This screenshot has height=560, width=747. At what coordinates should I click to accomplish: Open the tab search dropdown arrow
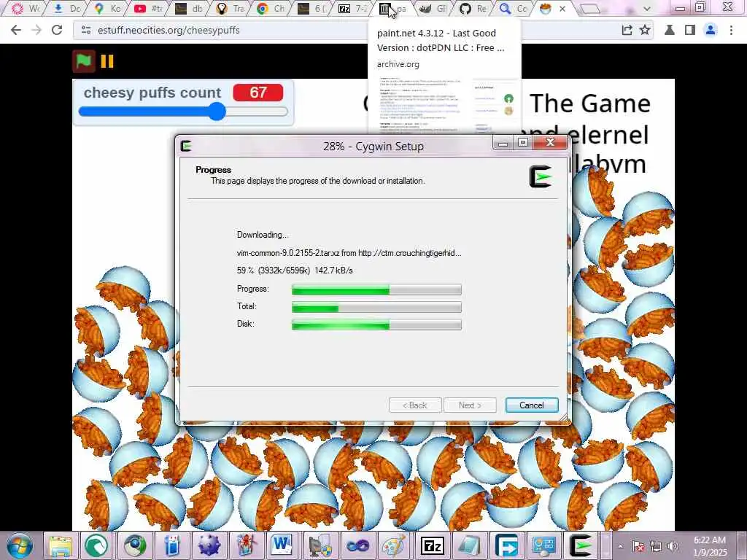tap(646, 8)
